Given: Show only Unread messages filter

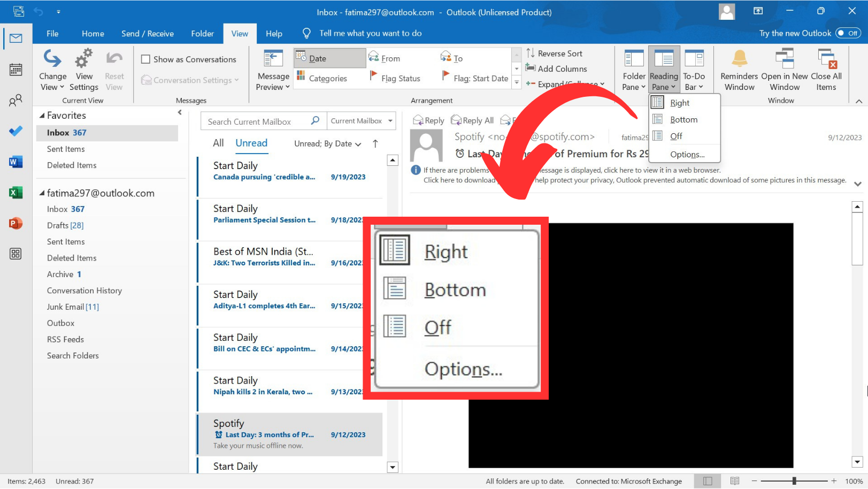Looking at the screenshot, I should 251,143.
